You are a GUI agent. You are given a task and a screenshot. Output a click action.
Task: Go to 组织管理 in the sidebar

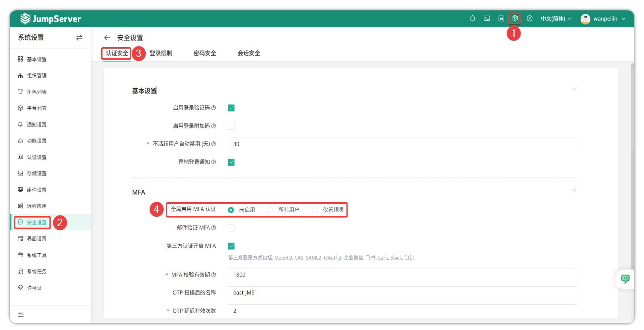(37, 76)
